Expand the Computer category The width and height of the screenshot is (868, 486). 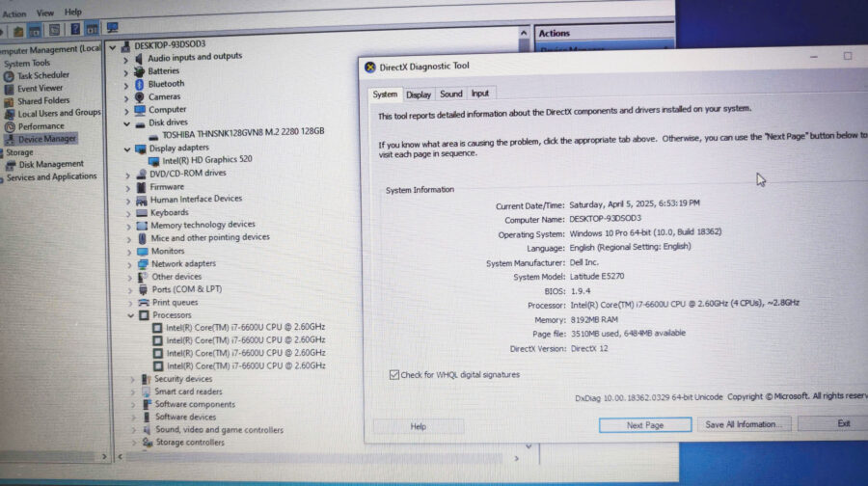click(x=125, y=111)
